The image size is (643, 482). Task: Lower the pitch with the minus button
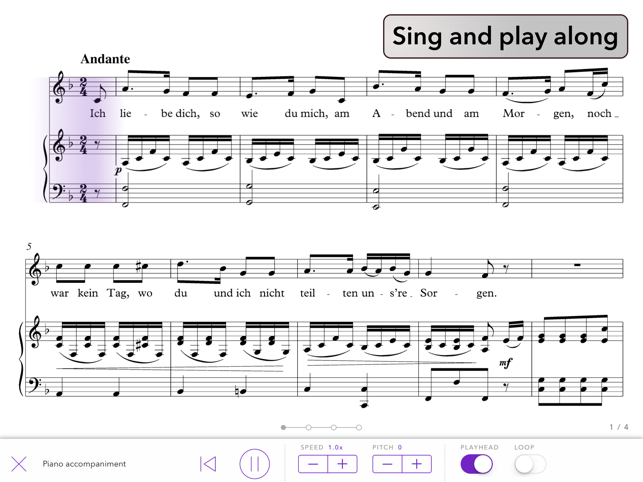pyautogui.click(x=387, y=464)
